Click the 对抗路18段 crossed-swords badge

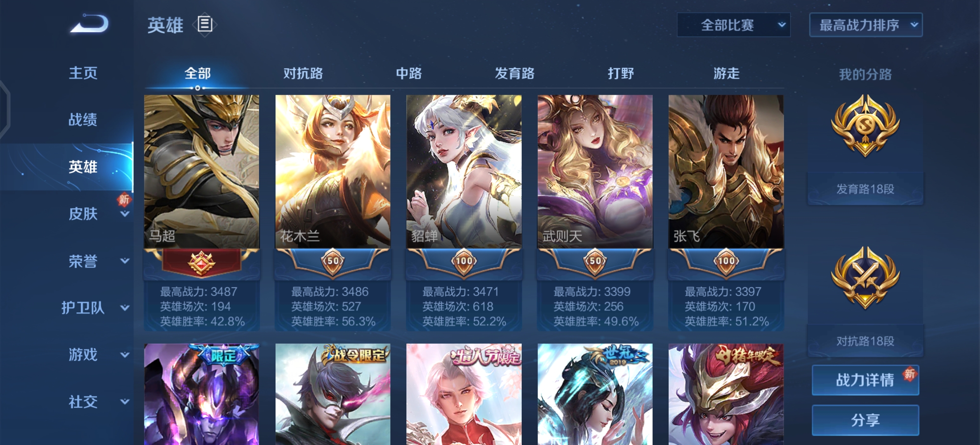865,278
